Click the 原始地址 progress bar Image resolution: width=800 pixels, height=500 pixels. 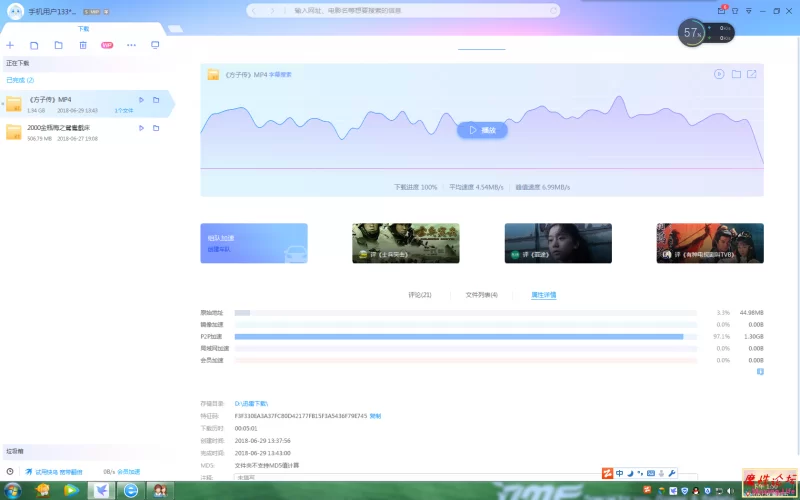(466, 313)
